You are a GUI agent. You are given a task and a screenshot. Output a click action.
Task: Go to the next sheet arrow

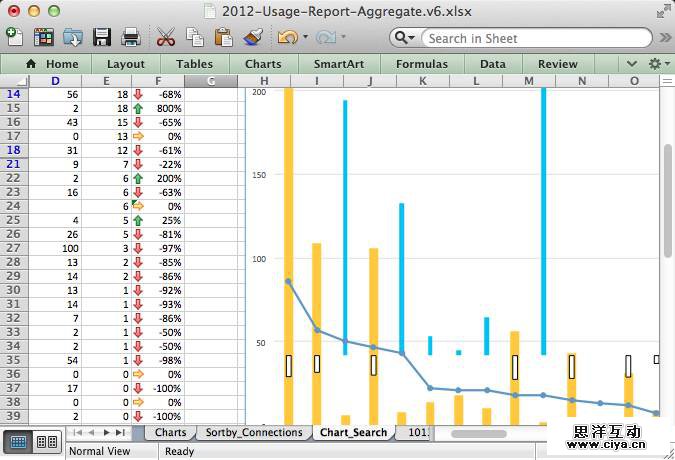coord(106,433)
